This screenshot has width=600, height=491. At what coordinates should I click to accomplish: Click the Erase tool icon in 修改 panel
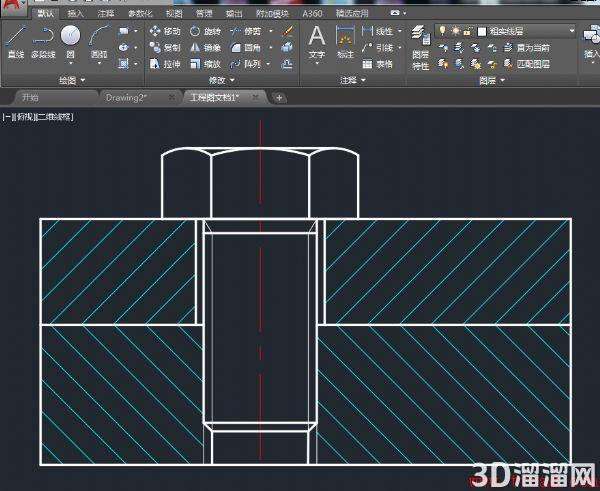[x=287, y=31]
